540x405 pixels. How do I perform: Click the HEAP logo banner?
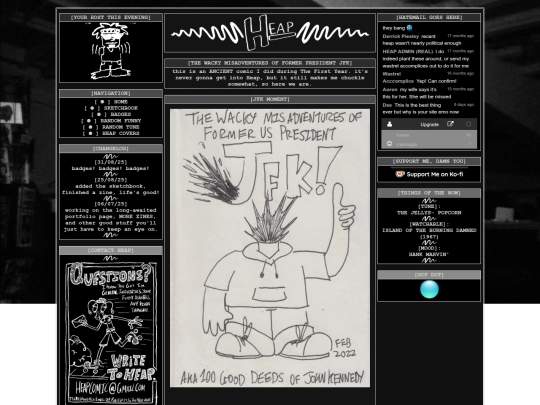point(270,33)
